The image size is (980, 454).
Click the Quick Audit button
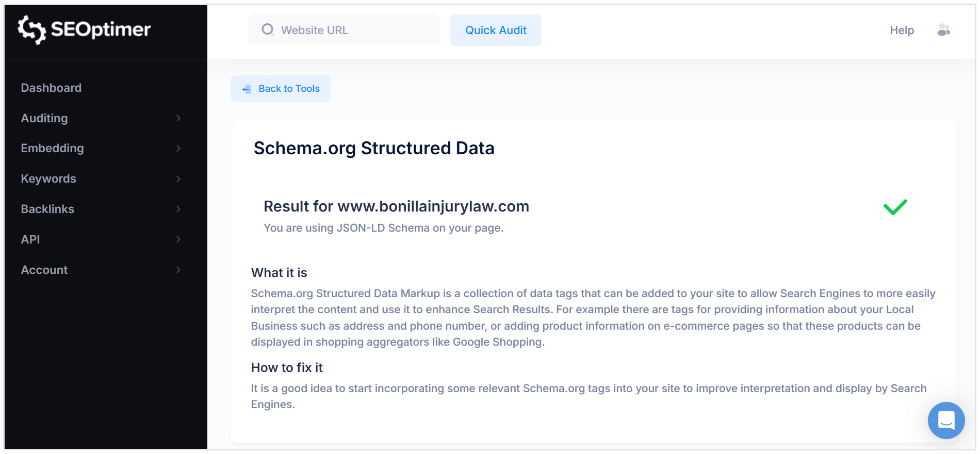click(x=495, y=30)
